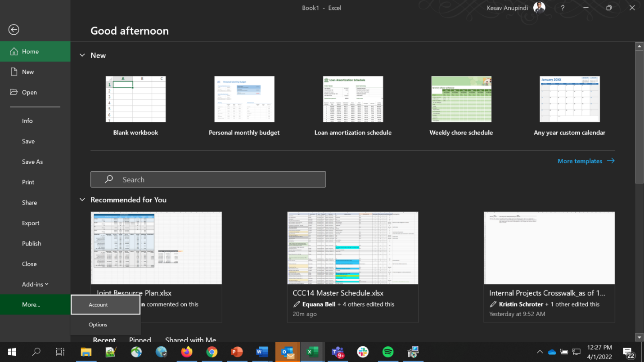Viewport: 644px width, 362px height.
Task: Switch to Outlook in the taskbar
Action: (287, 352)
